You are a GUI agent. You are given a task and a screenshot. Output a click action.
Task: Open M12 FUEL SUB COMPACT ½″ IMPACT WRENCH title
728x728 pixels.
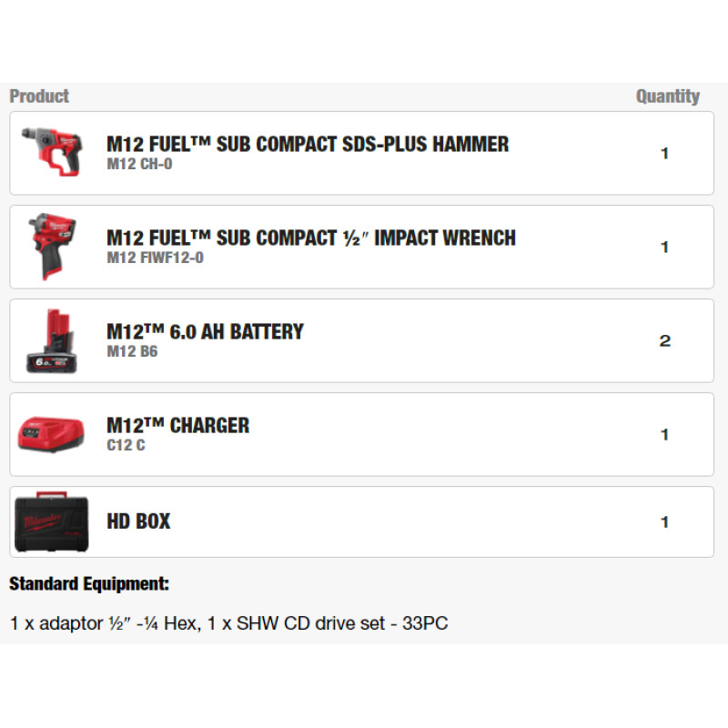311,238
